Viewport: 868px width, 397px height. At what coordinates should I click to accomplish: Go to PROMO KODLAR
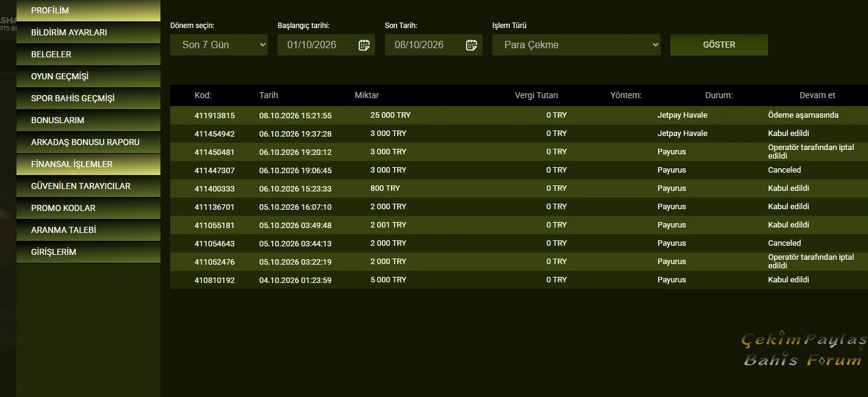pyautogui.click(x=88, y=208)
